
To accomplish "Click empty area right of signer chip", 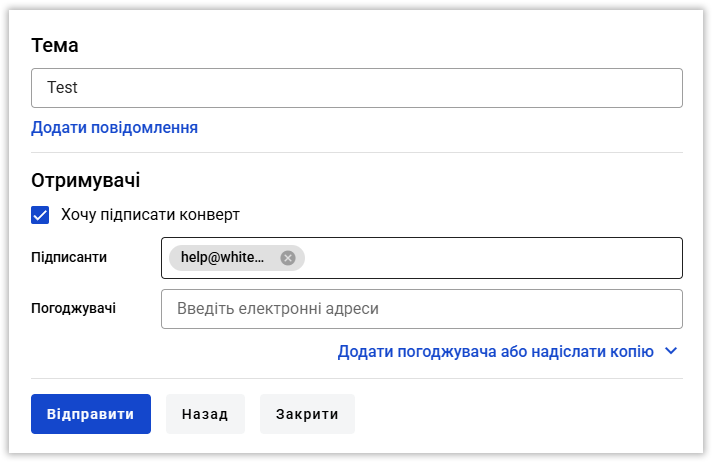I will (493, 258).
